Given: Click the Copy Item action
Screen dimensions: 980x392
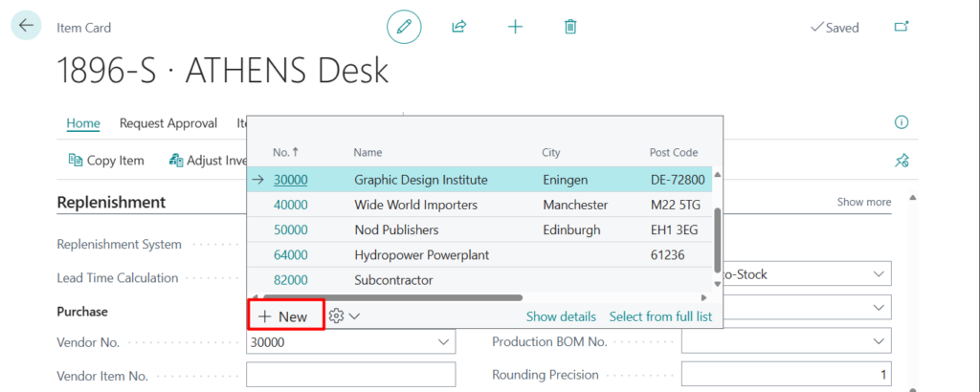Looking at the screenshot, I should [106, 161].
